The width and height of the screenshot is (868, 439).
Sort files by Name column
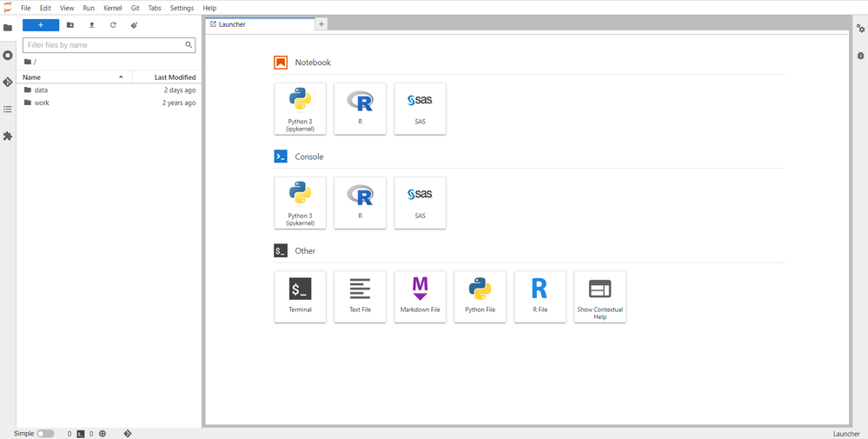click(75, 77)
